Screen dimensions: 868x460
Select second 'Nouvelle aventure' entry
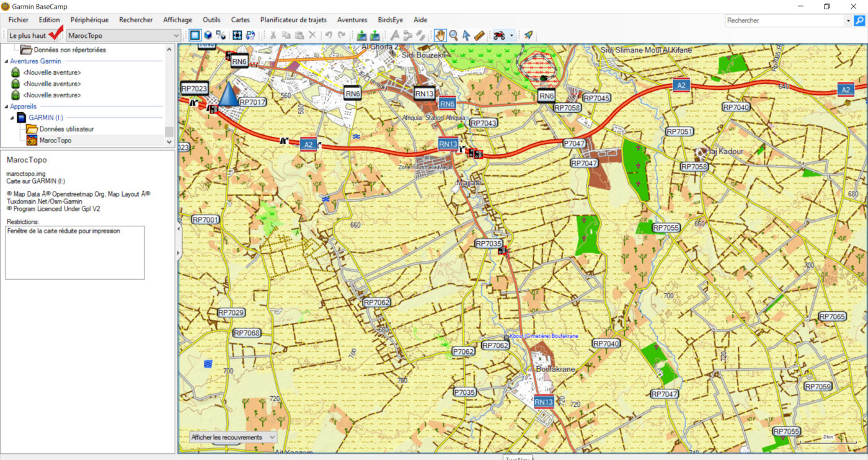coord(52,83)
